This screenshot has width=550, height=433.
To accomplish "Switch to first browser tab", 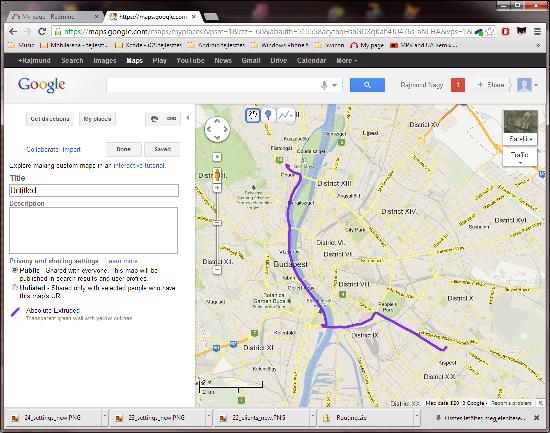I will pyautogui.click(x=55, y=16).
